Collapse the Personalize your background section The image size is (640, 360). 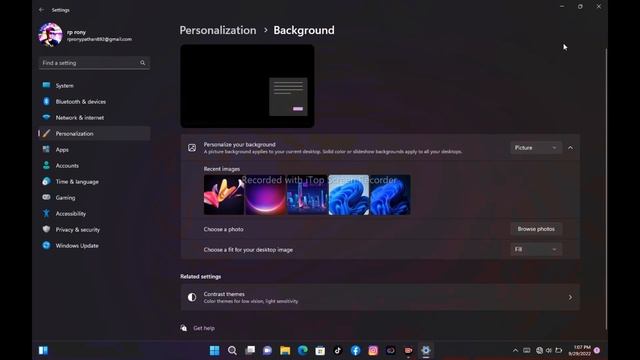tap(570, 148)
